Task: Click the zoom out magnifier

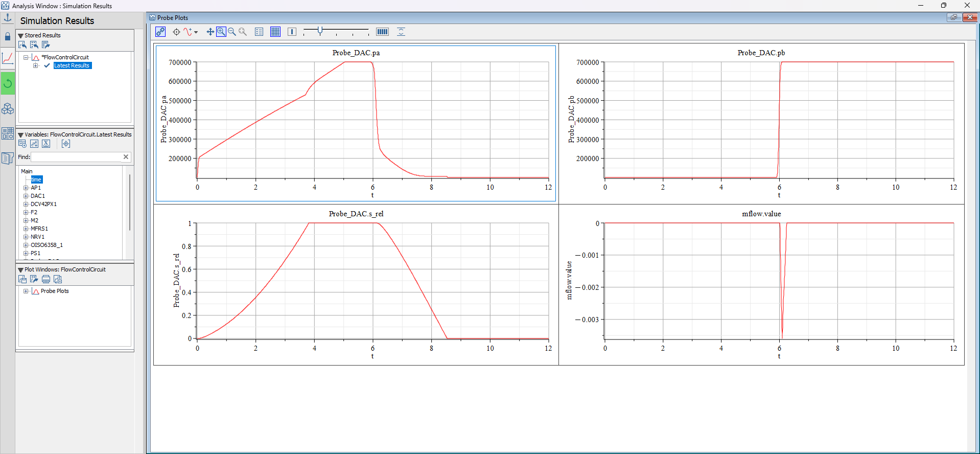Action: point(232,32)
